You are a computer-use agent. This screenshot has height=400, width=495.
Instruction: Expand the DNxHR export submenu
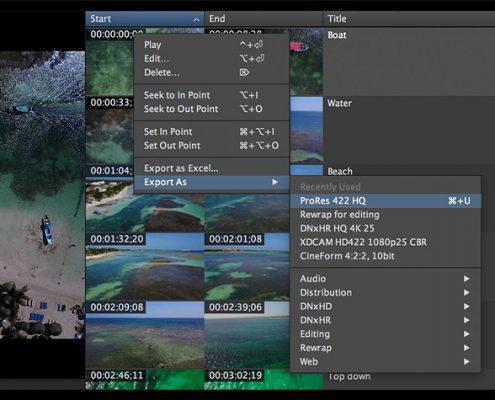click(385, 320)
